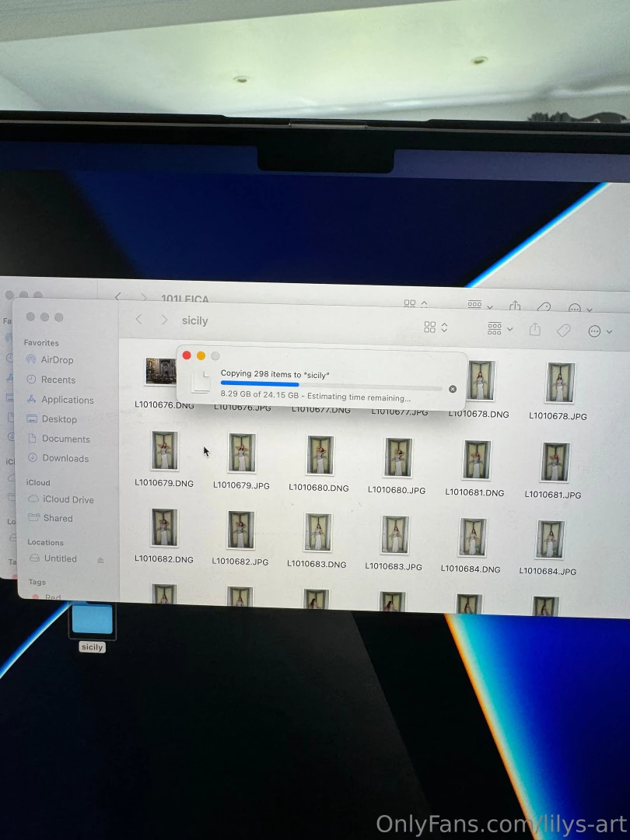The height and width of the screenshot is (840, 630).
Task: Select the L1010679.JPG thumbnail
Action: [242, 453]
